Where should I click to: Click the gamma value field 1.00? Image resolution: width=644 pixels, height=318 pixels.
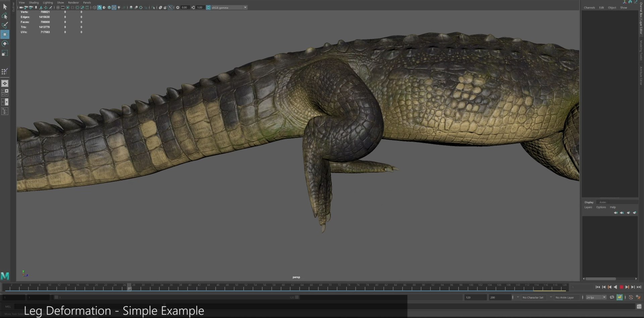(x=200, y=7)
